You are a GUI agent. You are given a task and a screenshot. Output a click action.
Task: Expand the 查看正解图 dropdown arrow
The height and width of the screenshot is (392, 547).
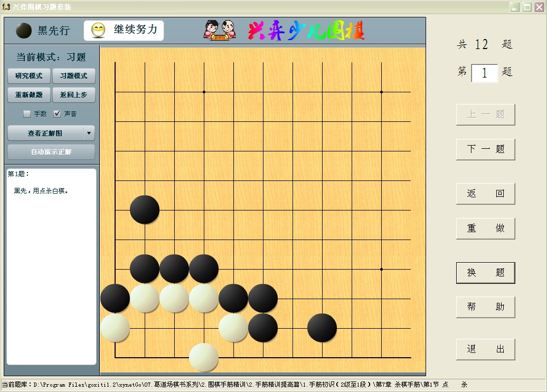pyautogui.click(x=89, y=133)
